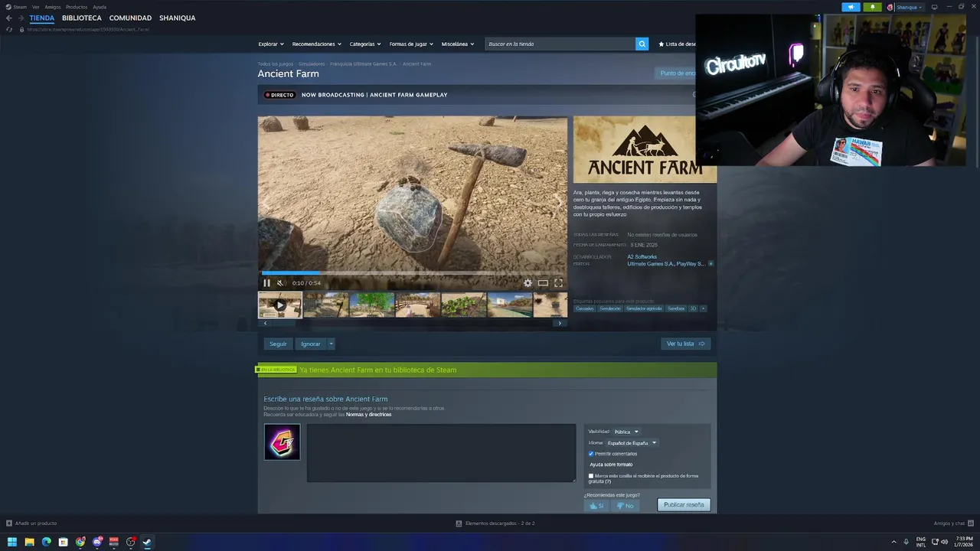Open the Ayuda menu
The image size is (980, 551).
point(100,7)
